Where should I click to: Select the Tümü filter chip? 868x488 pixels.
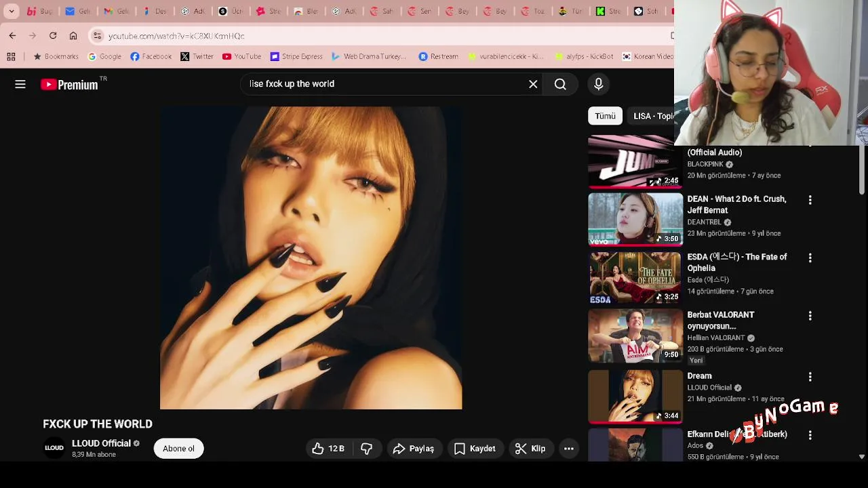pyautogui.click(x=605, y=116)
